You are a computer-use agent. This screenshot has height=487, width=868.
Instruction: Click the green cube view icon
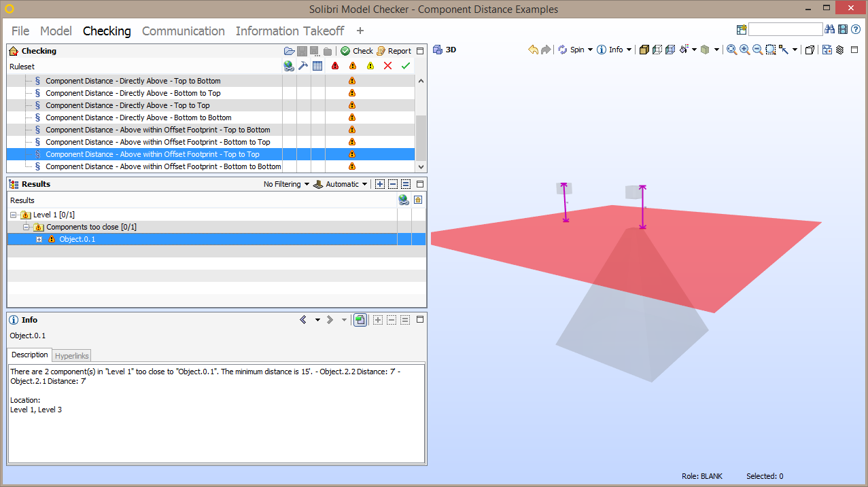tap(705, 50)
